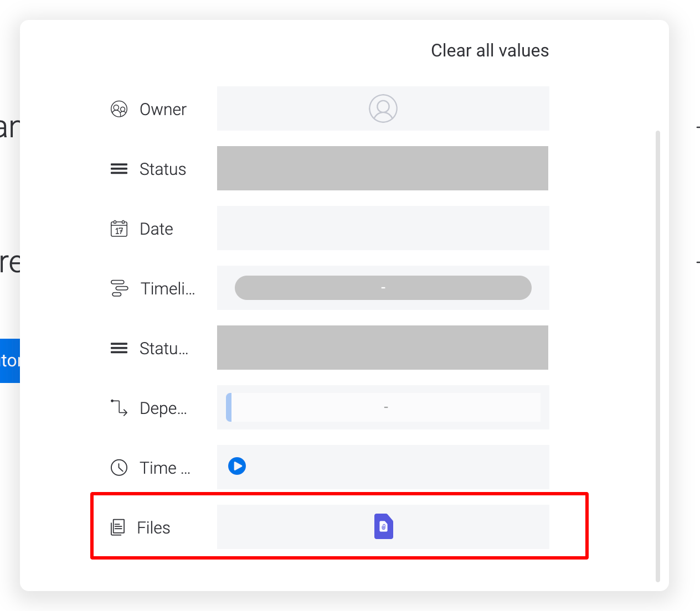Click the Clear all values link
This screenshot has height=611, width=700.
click(x=490, y=50)
